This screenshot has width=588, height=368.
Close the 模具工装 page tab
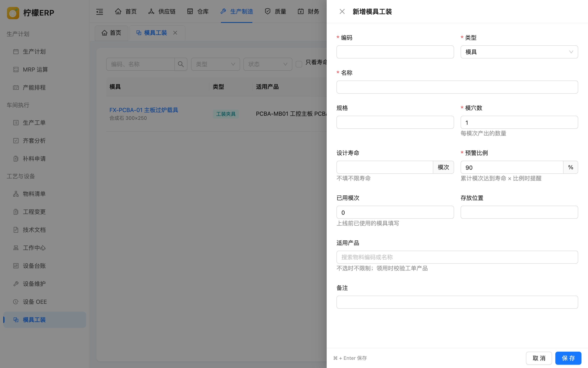[x=175, y=33]
